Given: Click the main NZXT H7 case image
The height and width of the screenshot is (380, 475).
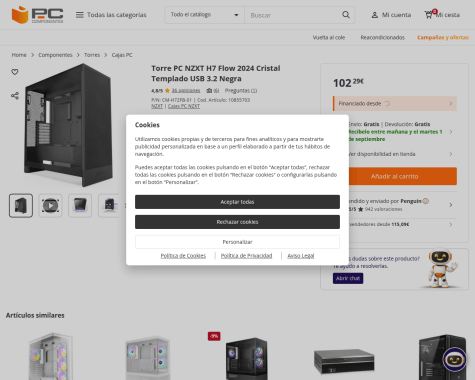Looking at the screenshot, I should point(68,125).
